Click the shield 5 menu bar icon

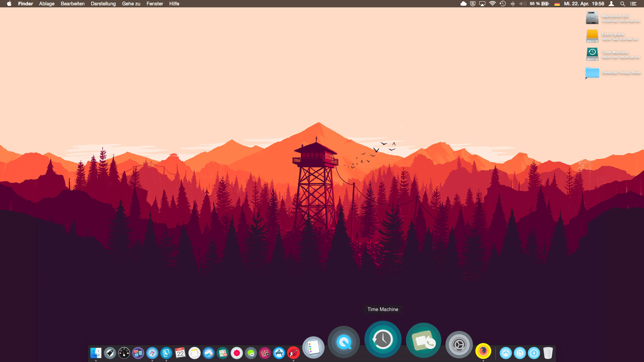pyautogui.click(x=473, y=4)
